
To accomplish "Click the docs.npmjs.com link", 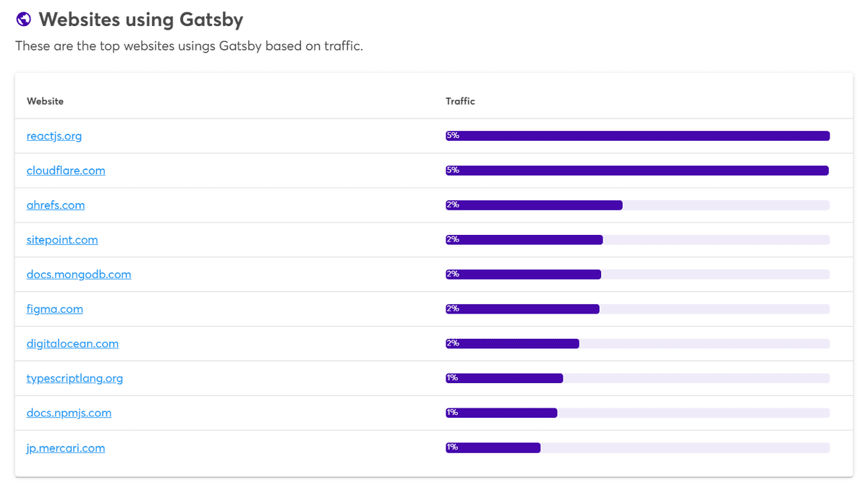I will coord(69,413).
